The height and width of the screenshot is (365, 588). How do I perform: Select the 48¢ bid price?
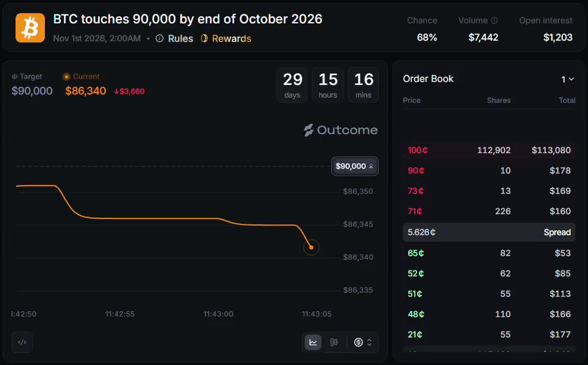(416, 314)
